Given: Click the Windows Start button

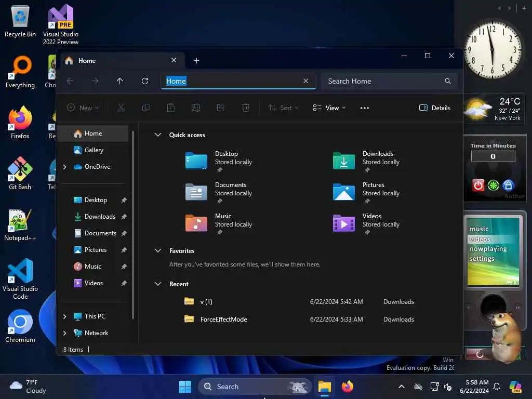Looking at the screenshot, I should click(185, 387).
